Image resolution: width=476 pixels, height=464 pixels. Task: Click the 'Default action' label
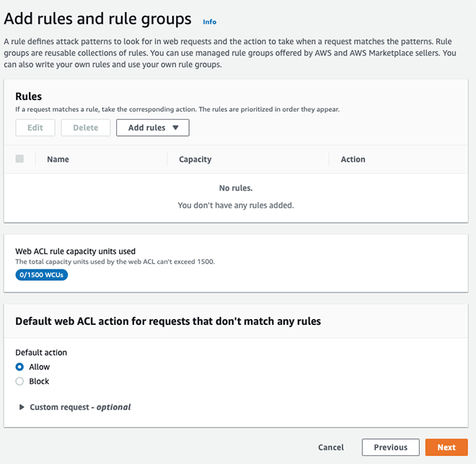click(x=41, y=352)
